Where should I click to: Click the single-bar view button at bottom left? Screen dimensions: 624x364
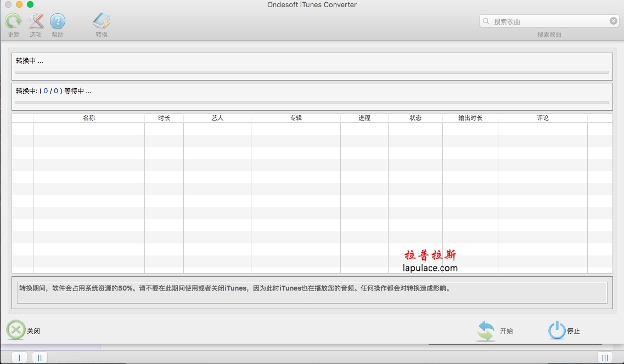20,357
